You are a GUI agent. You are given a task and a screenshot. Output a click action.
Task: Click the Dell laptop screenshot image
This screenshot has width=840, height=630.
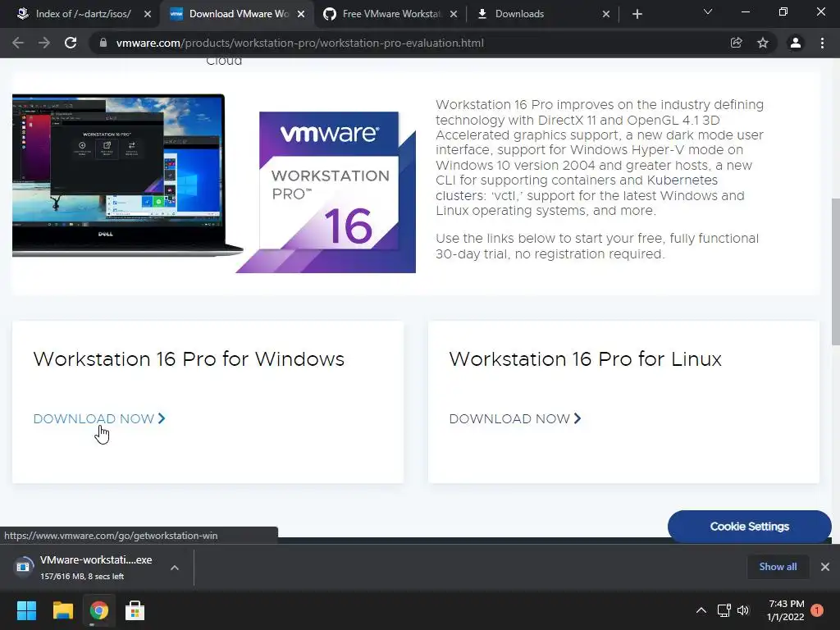point(127,176)
